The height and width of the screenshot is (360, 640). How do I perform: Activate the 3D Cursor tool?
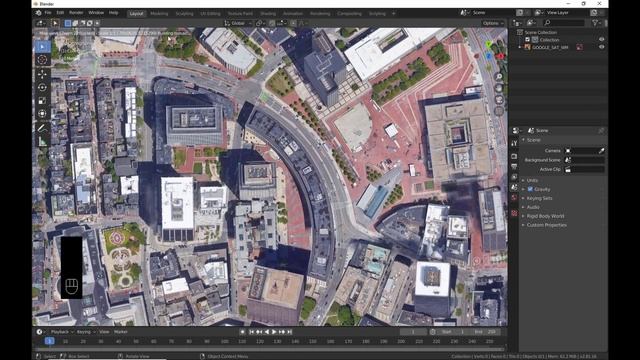click(x=42, y=60)
